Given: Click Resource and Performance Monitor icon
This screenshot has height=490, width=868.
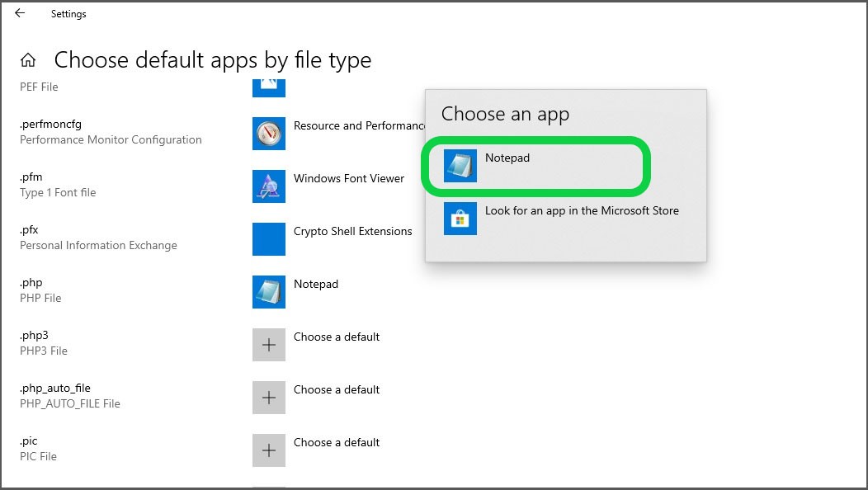Looking at the screenshot, I should (269, 134).
